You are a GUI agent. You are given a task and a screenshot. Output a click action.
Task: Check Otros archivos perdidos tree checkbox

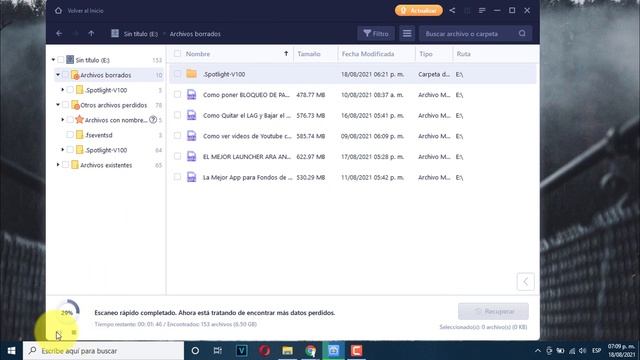pyautogui.click(x=65, y=105)
